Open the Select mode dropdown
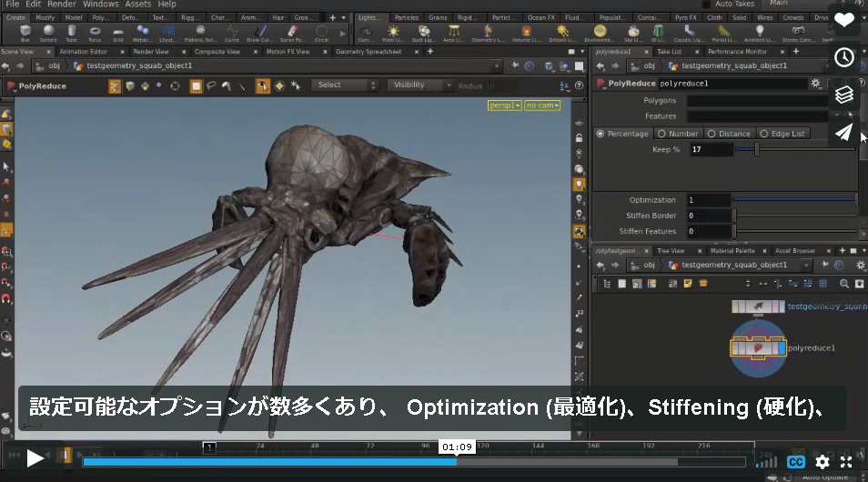Viewport: 868px width, 482px height. [x=344, y=85]
